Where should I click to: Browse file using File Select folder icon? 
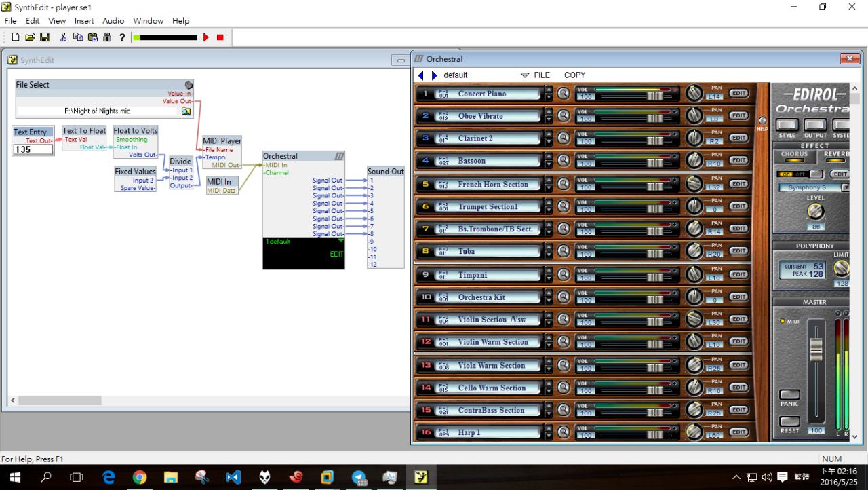(x=186, y=111)
